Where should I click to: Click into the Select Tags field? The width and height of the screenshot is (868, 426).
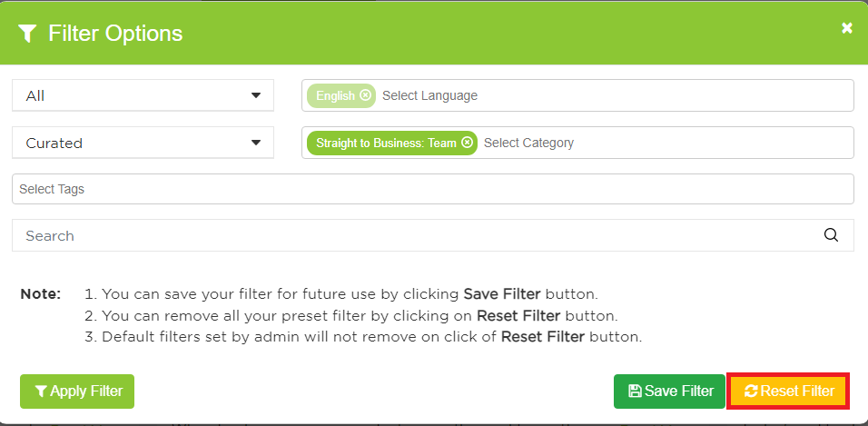(432, 189)
